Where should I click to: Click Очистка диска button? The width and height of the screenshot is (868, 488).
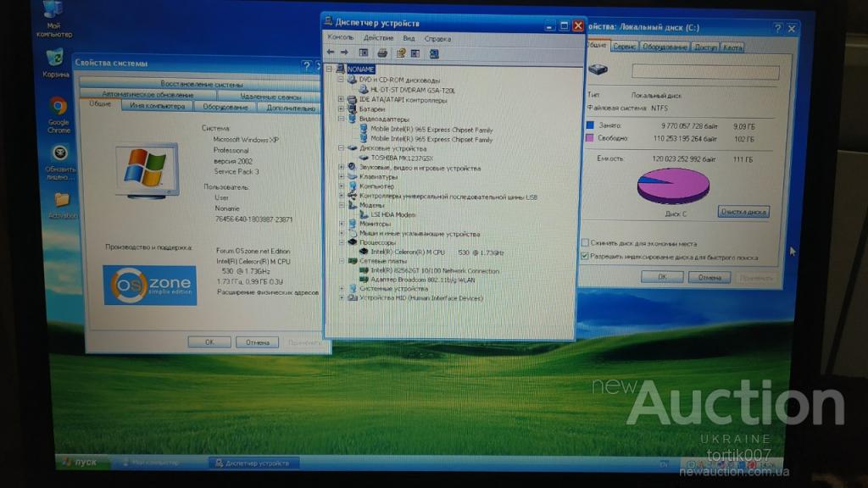(x=743, y=212)
